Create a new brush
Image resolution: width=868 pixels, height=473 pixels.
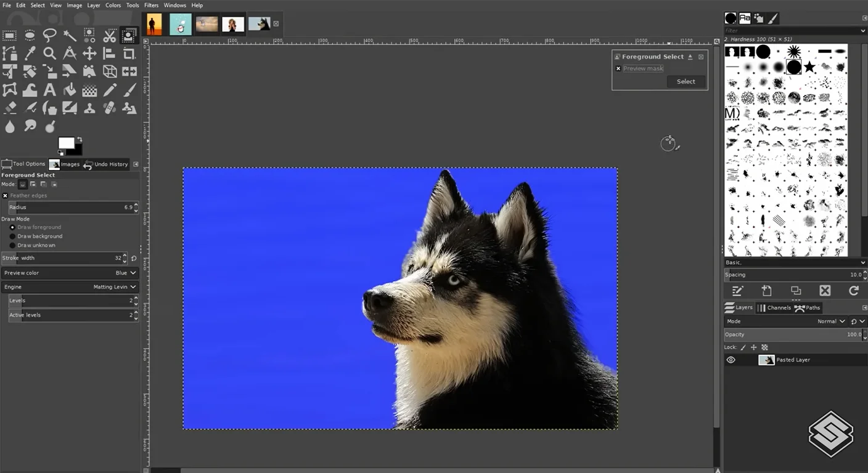click(x=766, y=291)
